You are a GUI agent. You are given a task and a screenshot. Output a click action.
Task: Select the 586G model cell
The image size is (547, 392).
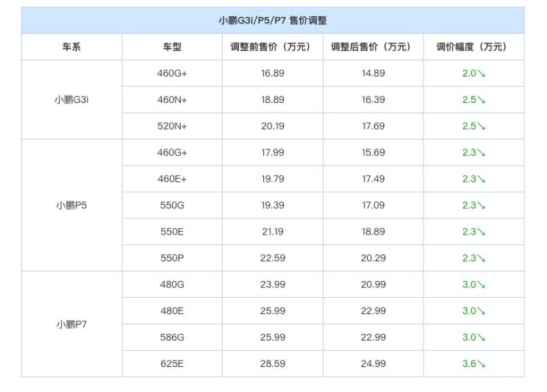coord(172,338)
